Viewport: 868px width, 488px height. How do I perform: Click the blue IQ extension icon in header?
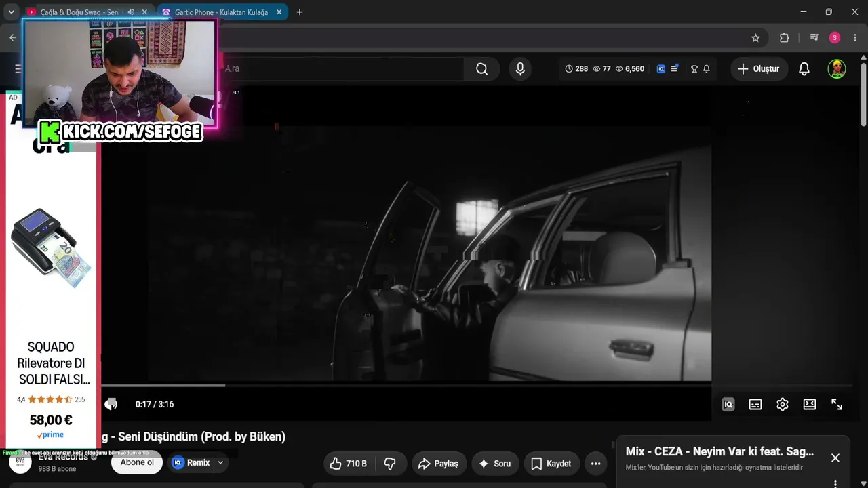661,68
